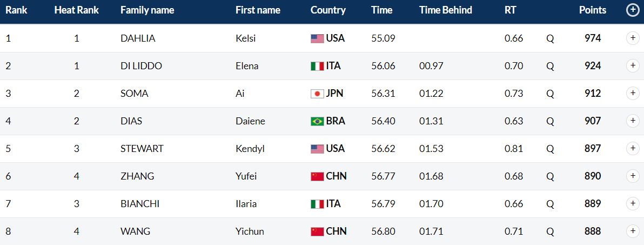Expand details for Ilaria Bianchi row
644x245 pixels.
pos(633,203)
